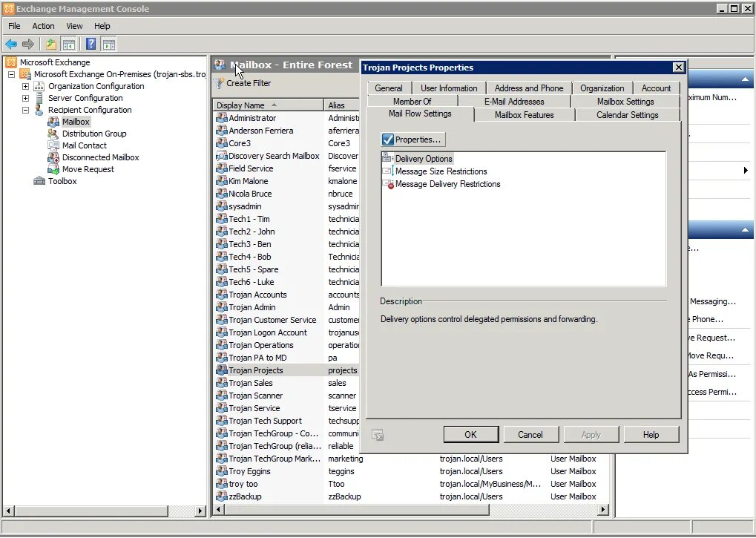Select the Message Delivery Restrictions icon

coord(388,184)
